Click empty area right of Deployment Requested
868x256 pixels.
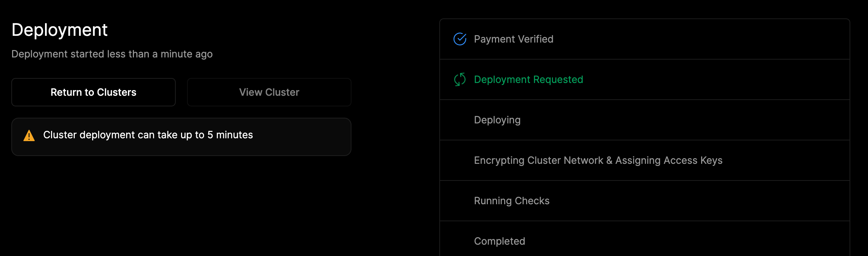716,79
